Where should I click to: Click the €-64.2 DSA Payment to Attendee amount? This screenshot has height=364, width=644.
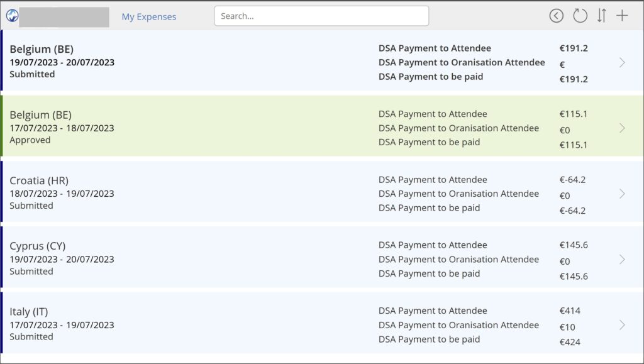click(x=572, y=180)
